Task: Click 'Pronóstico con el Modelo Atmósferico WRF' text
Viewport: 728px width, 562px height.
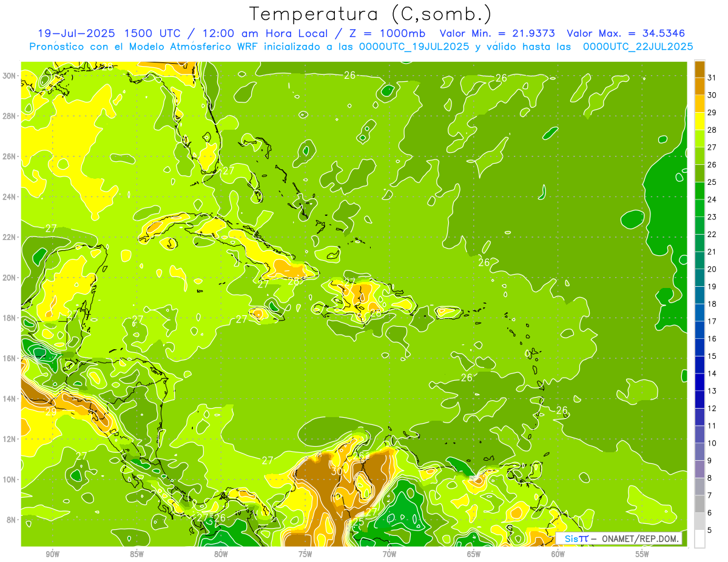Action: (144, 46)
